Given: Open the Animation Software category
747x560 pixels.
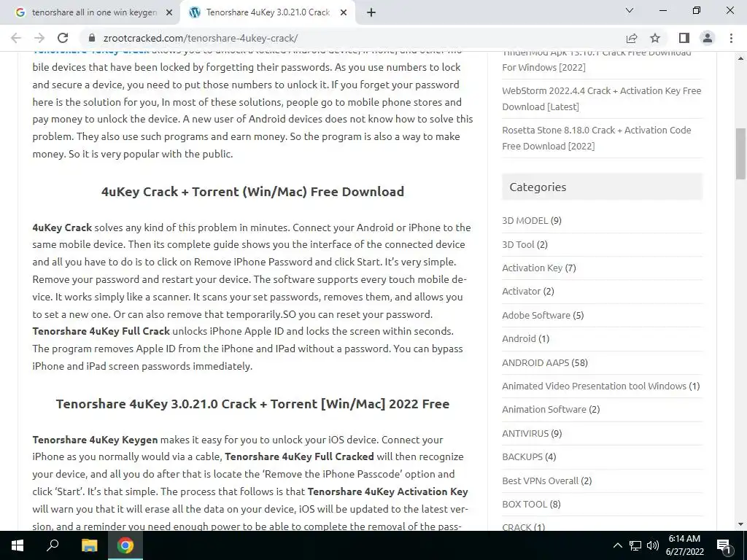Looking at the screenshot, I should point(544,409).
